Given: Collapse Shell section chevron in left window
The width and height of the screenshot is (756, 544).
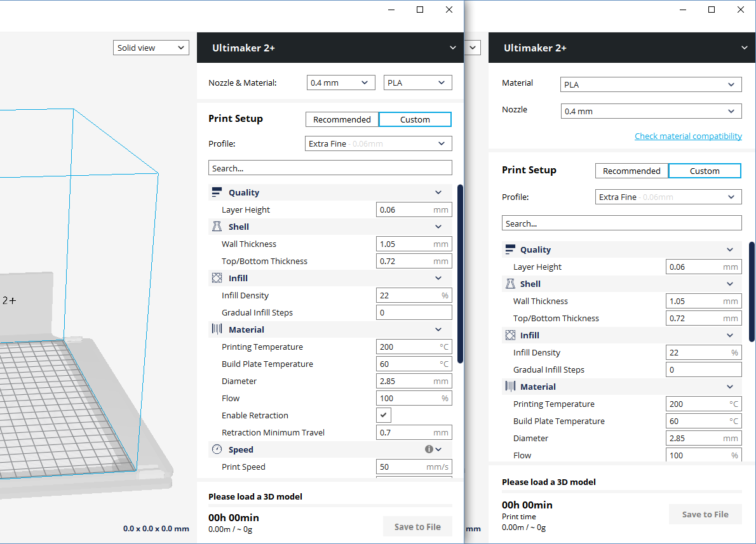Looking at the screenshot, I should [438, 227].
